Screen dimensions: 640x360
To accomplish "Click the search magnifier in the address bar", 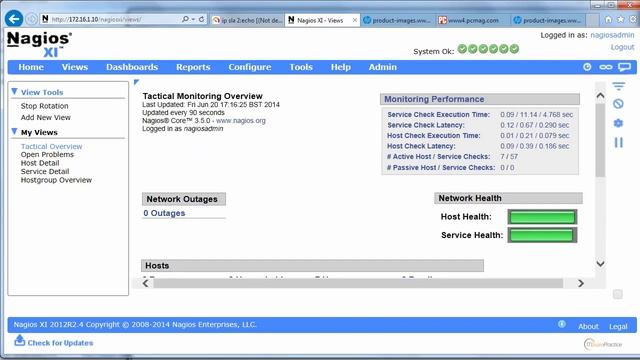I will click(185, 19).
